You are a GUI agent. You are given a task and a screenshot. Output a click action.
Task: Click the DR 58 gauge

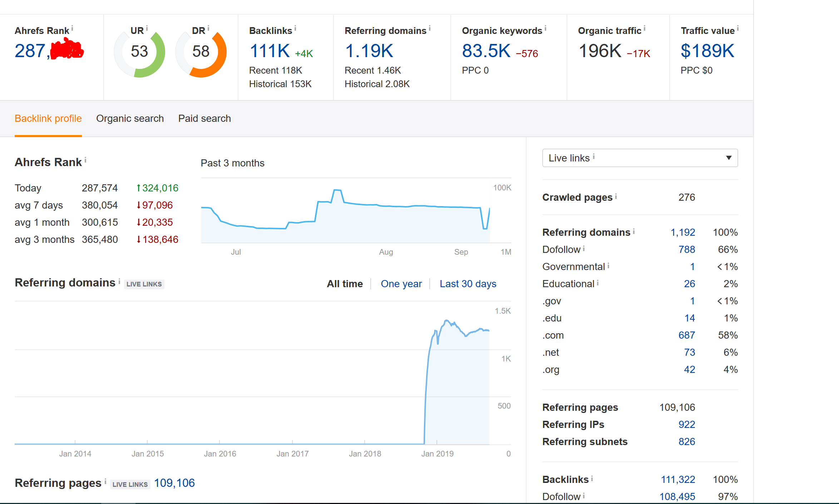coord(201,52)
